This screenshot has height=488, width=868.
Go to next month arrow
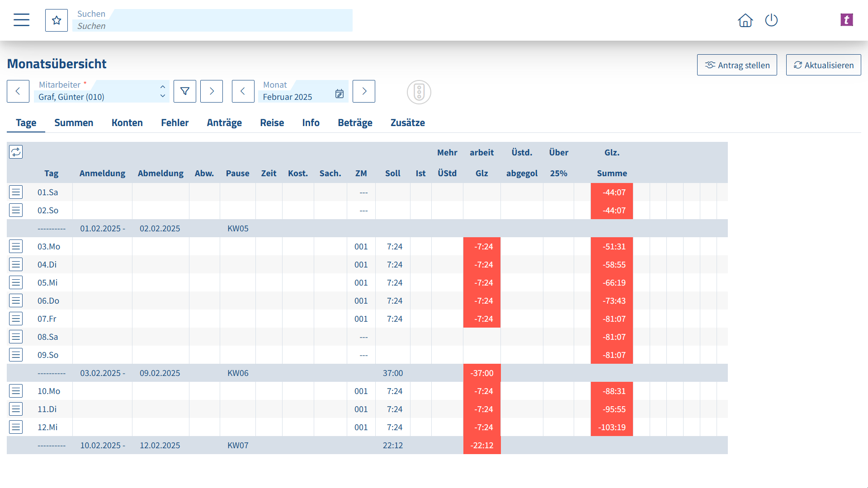click(364, 91)
